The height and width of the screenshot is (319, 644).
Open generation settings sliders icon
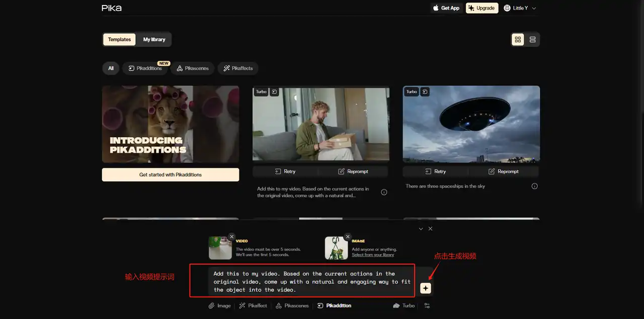pos(427,305)
